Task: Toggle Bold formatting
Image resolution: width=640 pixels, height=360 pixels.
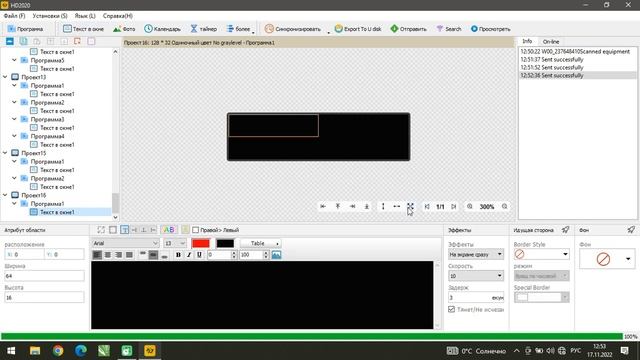Action: click(178, 255)
